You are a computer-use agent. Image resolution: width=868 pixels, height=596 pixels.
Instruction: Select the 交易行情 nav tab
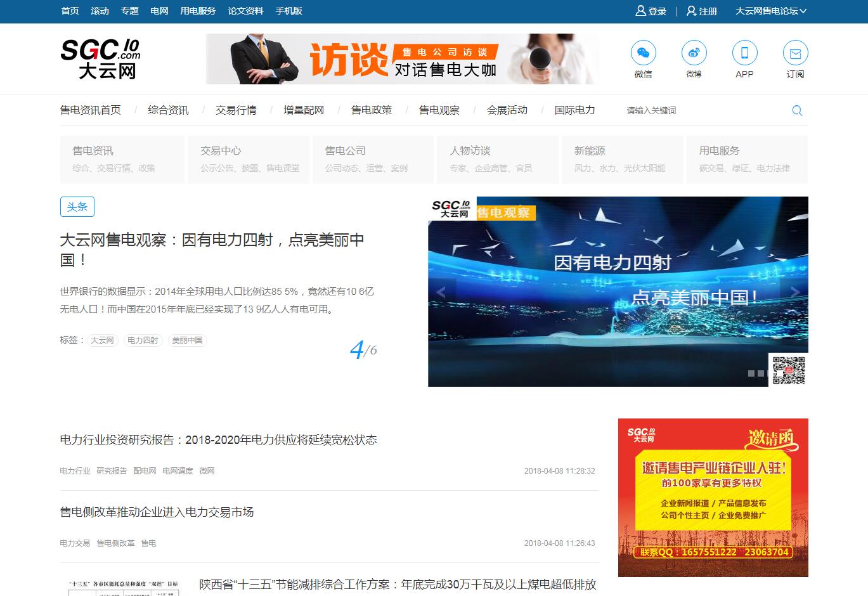click(236, 110)
